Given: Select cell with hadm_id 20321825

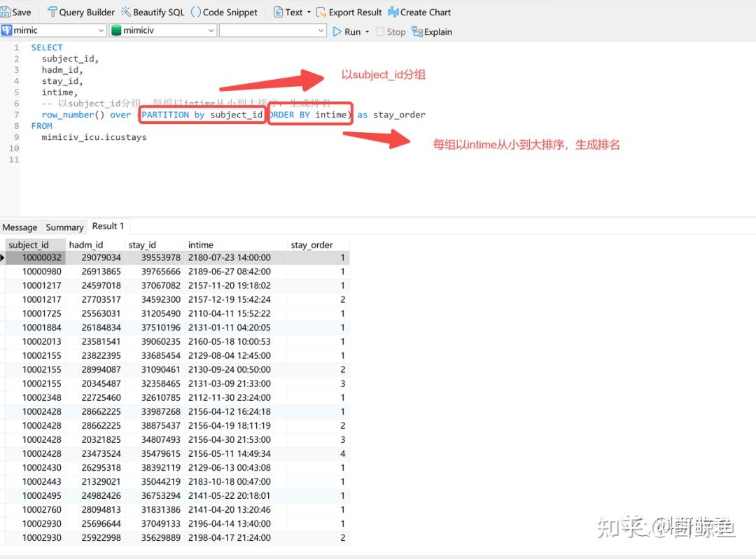Looking at the screenshot, I should 95,439.
